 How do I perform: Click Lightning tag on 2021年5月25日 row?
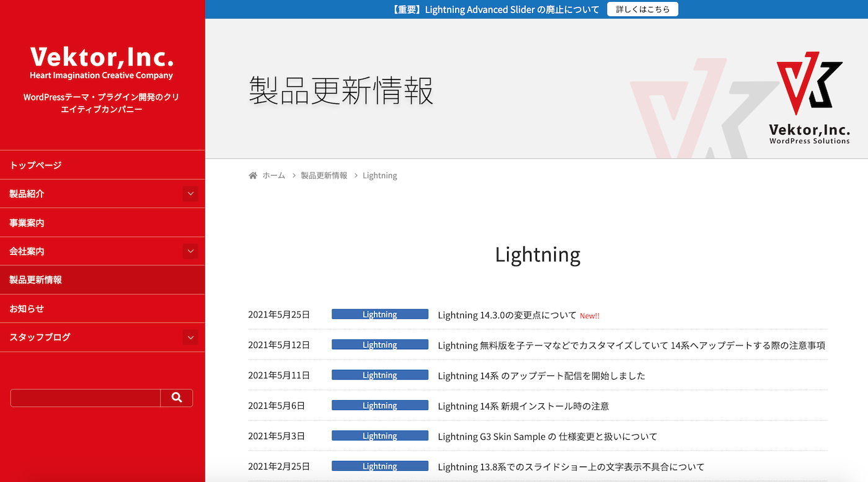(380, 315)
